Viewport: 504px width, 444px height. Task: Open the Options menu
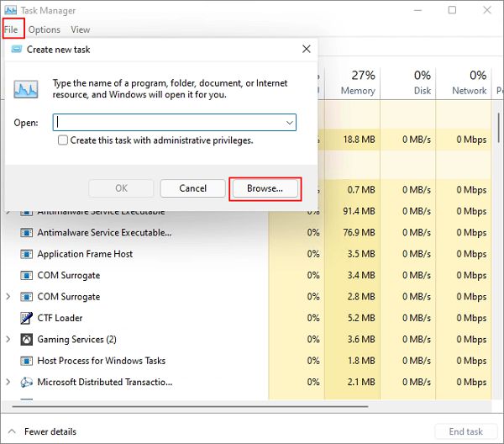tap(44, 29)
